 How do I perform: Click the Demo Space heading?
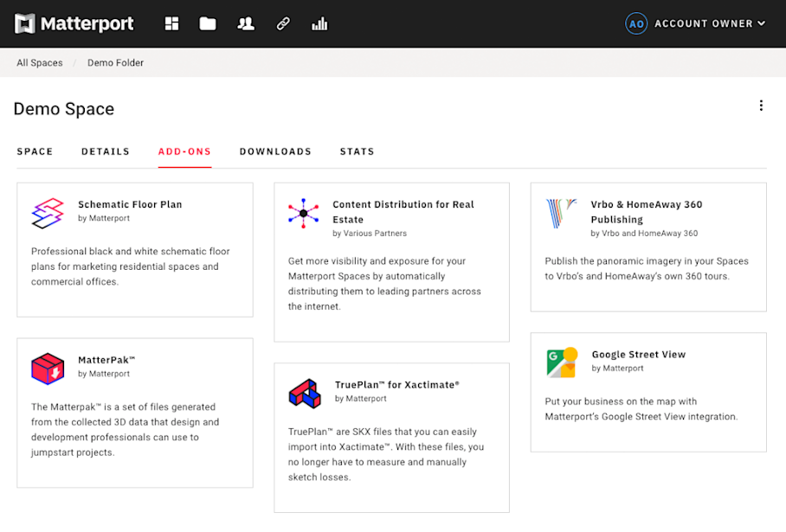pos(64,109)
